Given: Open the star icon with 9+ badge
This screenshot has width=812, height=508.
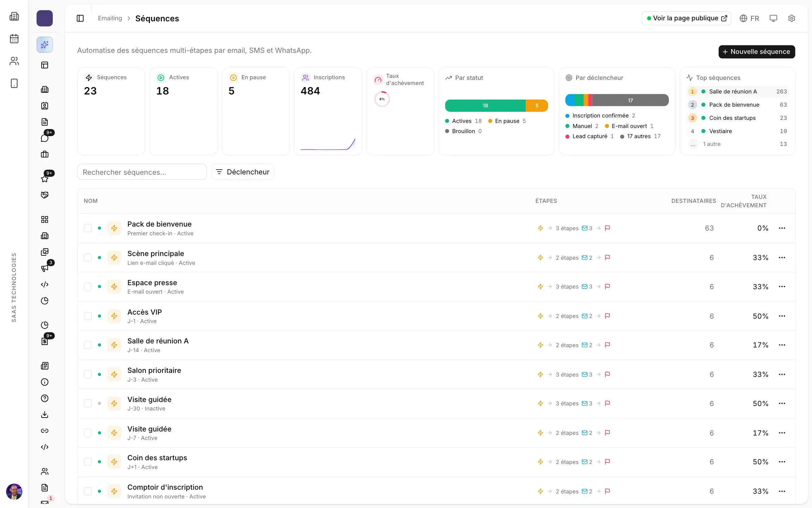Looking at the screenshot, I should 45,179.
